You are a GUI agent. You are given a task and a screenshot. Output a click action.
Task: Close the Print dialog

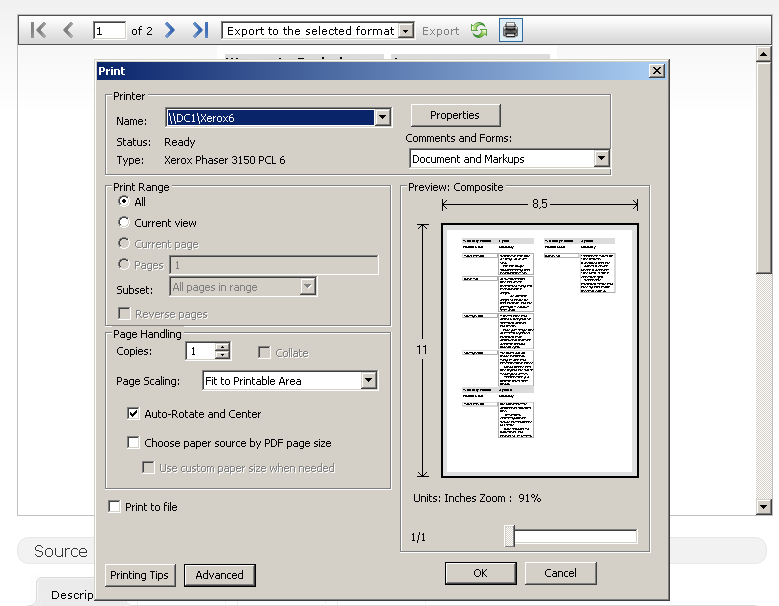pos(657,71)
